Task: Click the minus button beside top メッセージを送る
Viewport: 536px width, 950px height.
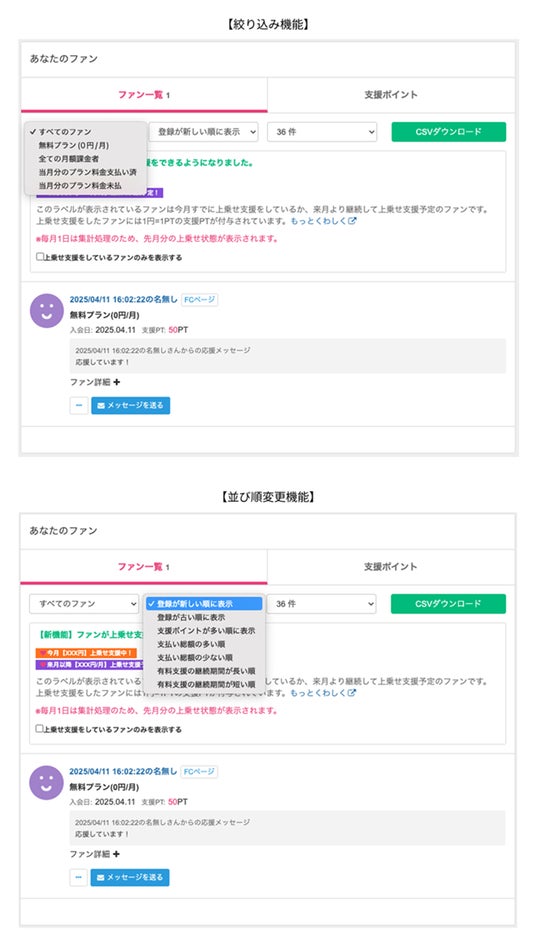Action: click(x=79, y=405)
